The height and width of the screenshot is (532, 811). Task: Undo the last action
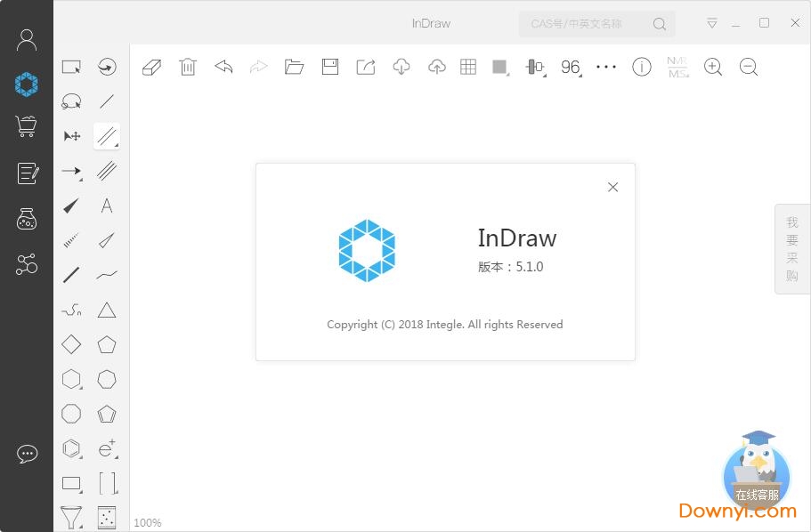tap(223, 67)
